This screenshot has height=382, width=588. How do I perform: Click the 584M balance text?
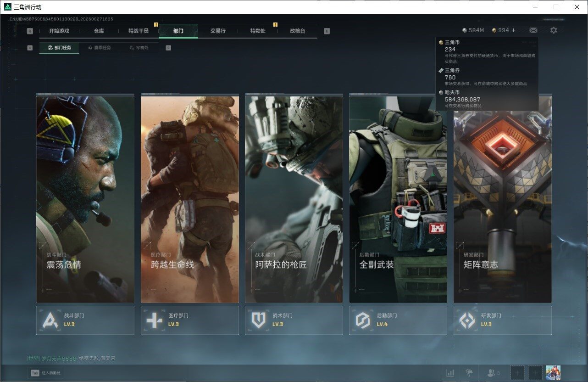click(x=477, y=30)
